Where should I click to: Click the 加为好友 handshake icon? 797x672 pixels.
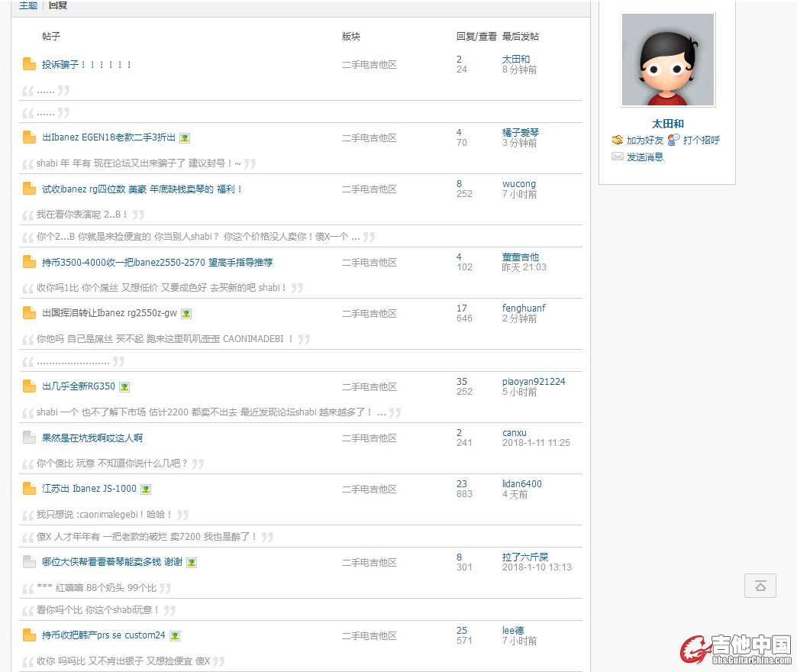[618, 141]
